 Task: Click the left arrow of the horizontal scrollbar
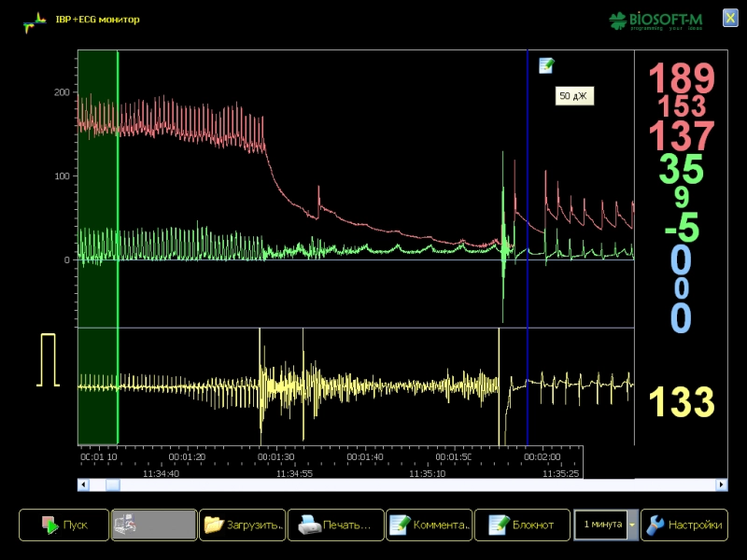[83, 484]
